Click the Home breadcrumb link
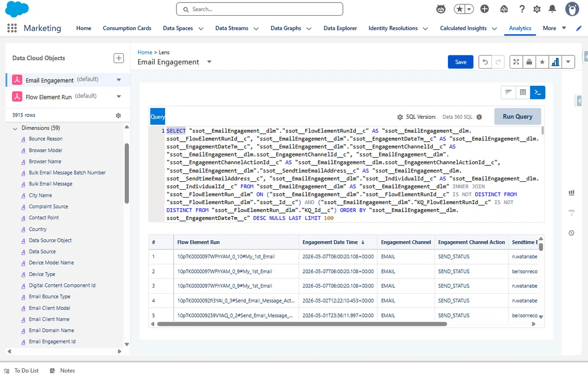The height and width of the screenshot is (378, 588). tap(145, 52)
